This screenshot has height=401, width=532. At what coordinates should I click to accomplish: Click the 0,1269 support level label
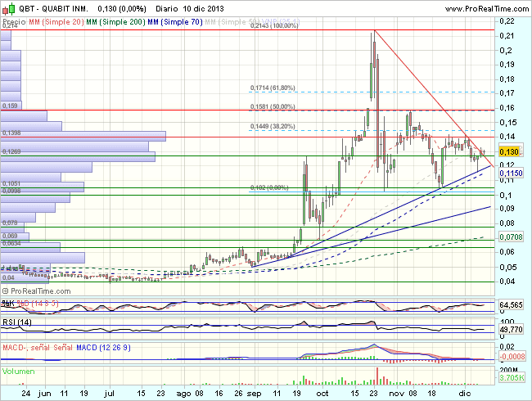[x=11, y=151]
